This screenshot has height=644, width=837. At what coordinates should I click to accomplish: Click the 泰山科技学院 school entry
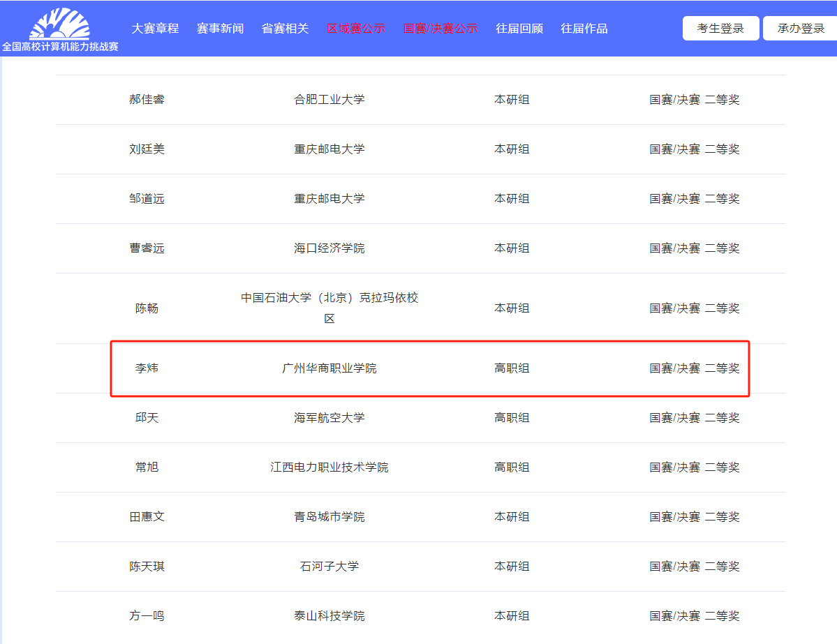(329, 615)
